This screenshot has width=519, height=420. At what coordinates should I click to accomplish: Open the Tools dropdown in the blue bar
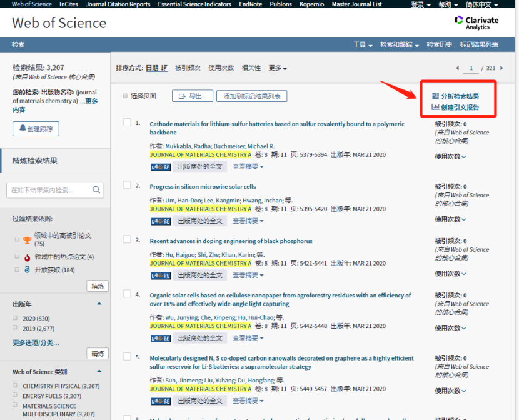[x=363, y=44]
